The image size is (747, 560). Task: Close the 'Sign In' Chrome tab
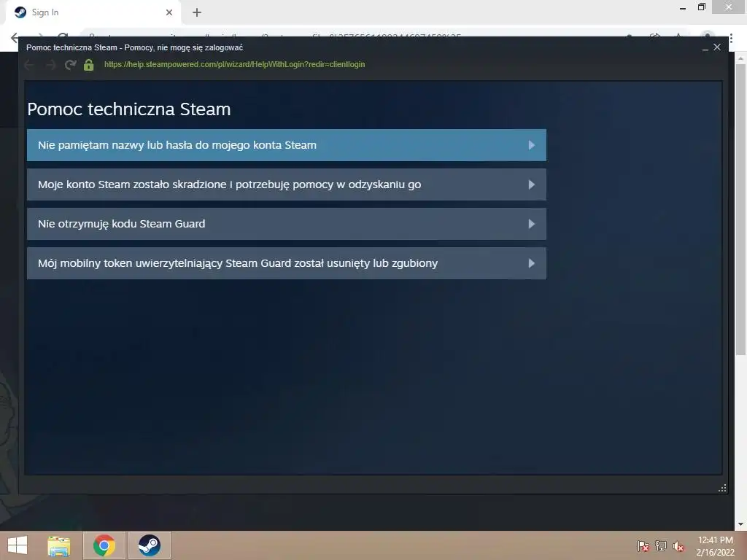(169, 12)
